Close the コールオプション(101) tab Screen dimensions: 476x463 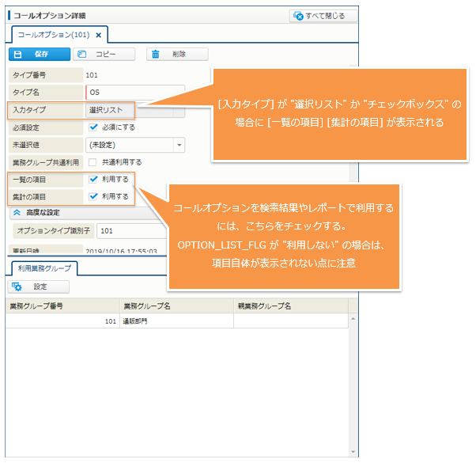[98, 35]
